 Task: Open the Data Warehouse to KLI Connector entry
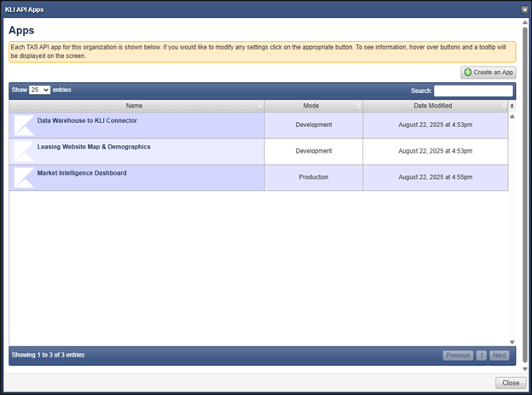pyautogui.click(x=87, y=121)
